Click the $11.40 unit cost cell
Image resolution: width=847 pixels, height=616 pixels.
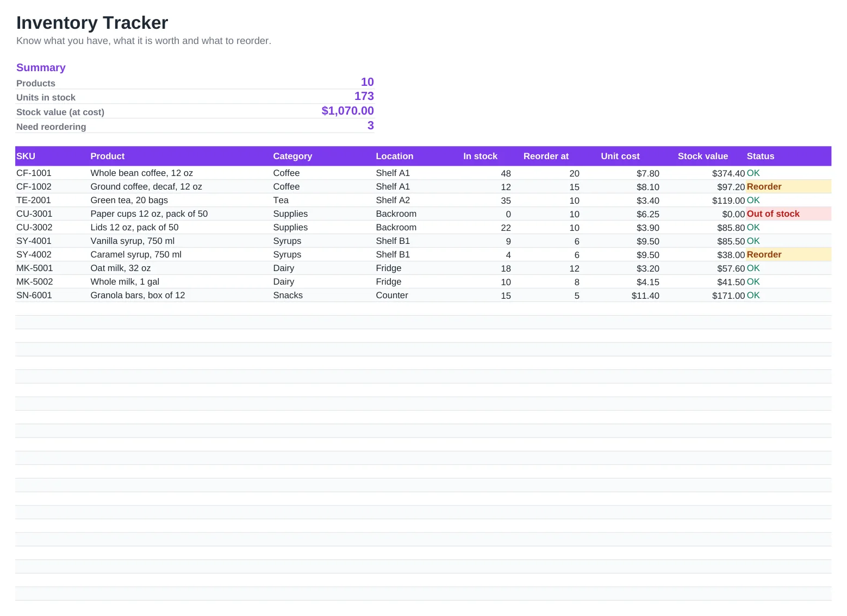click(x=645, y=296)
